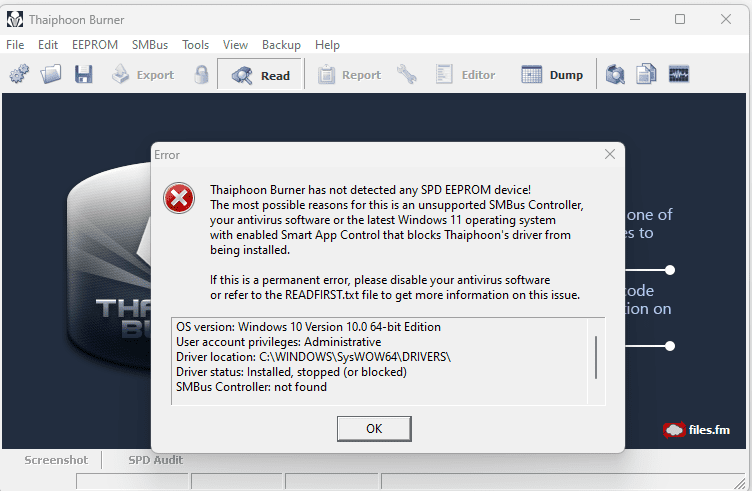Open the Help menu
The height and width of the screenshot is (491, 752).
tap(327, 45)
